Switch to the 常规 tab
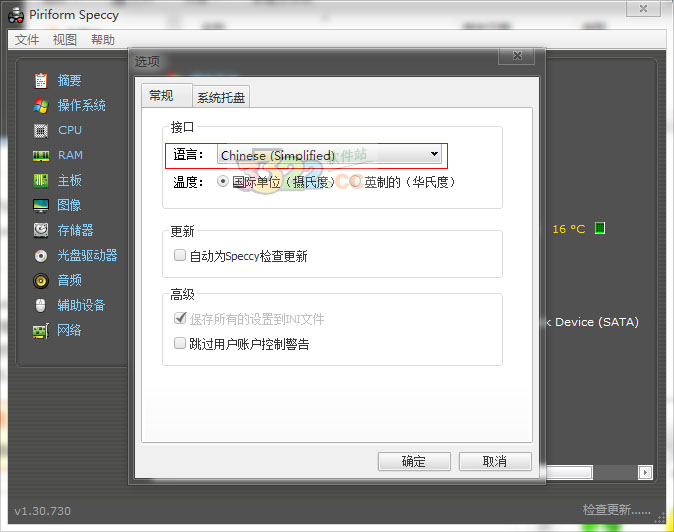The height and width of the screenshot is (532, 674). [167, 95]
